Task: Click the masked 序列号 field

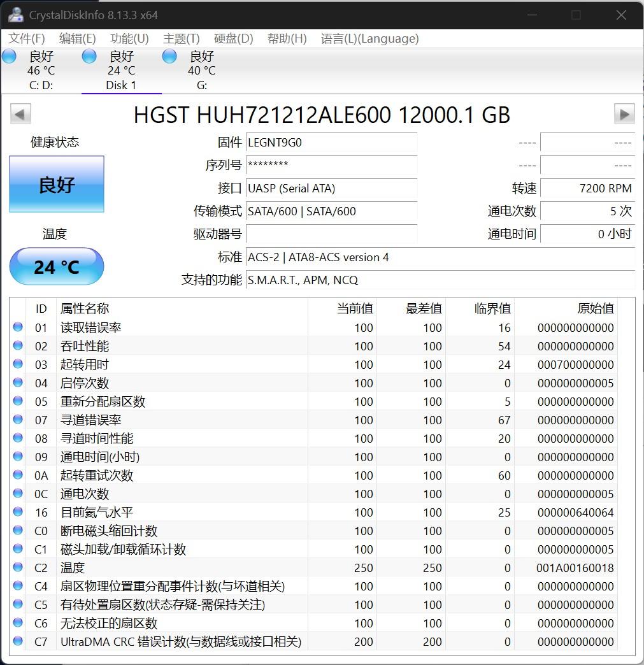Action: [331, 165]
